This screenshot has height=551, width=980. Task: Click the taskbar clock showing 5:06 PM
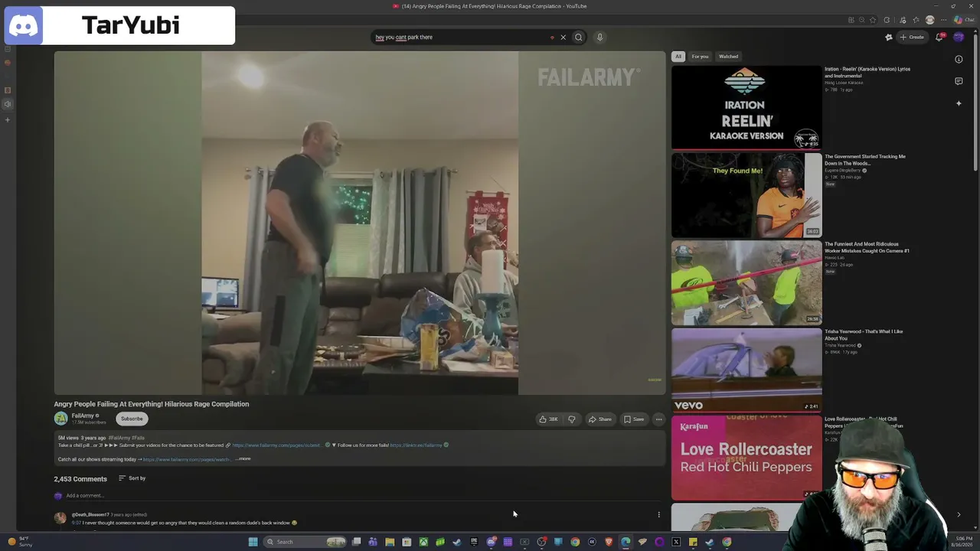(963, 542)
